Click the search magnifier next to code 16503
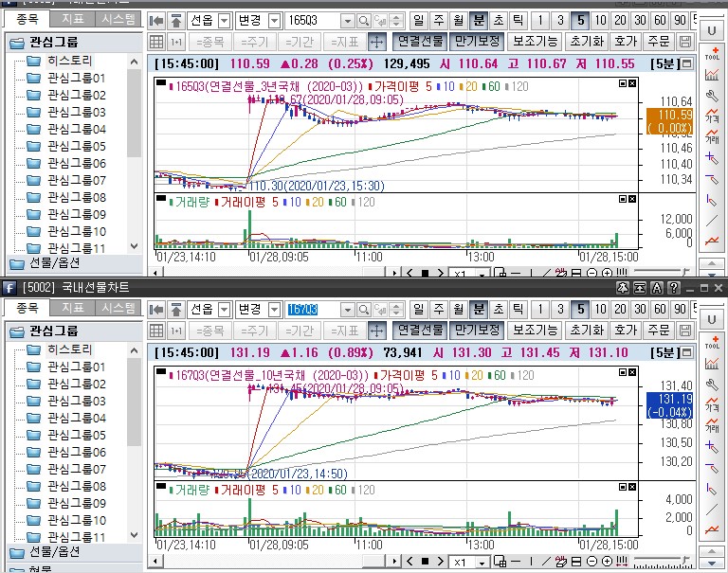Screen dimensions: 728x573 [x=348, y=20]
